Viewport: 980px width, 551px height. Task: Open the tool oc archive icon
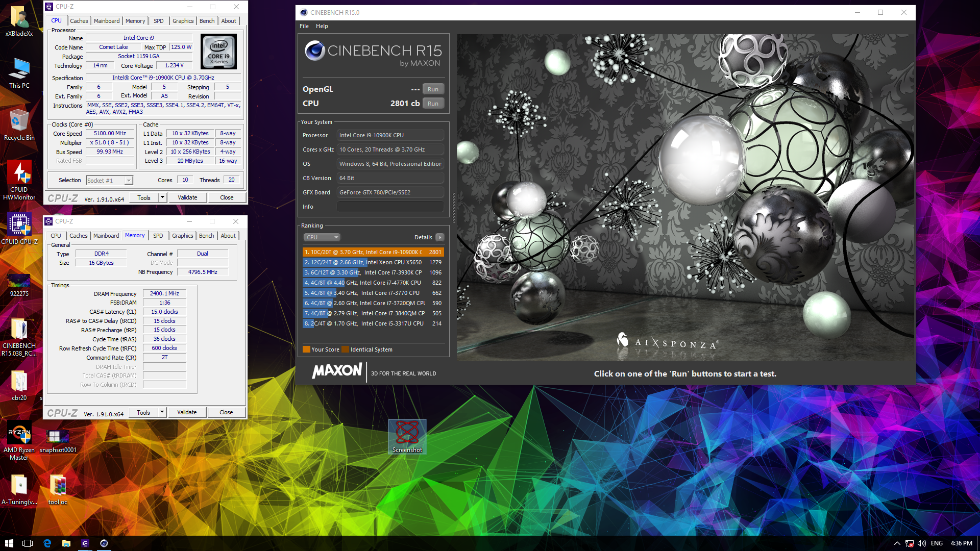pyautogui.click(x=58, y=490)
